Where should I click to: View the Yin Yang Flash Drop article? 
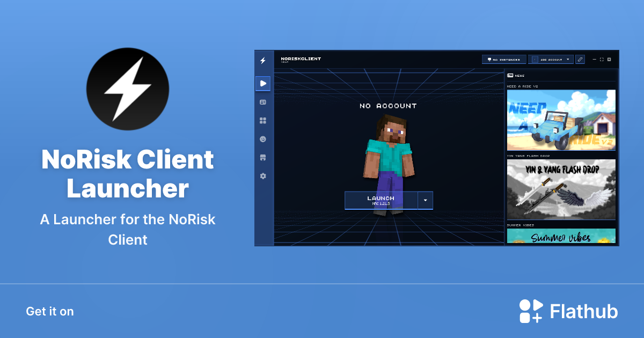pos(561,189)
